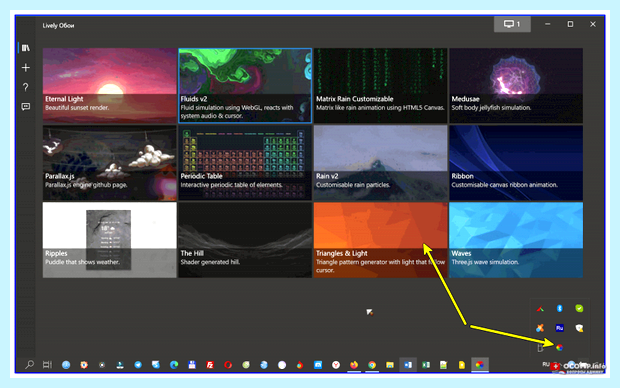Pick the Waves wallpaper
This screenshot has height=388, width=620.
(x=516, y=240)
